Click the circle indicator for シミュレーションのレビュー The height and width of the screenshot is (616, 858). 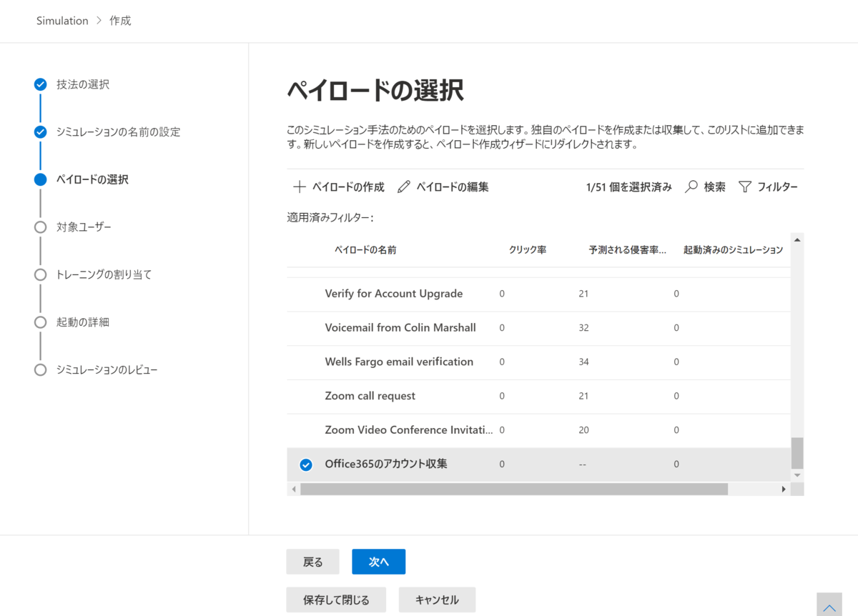coord(40,369)
